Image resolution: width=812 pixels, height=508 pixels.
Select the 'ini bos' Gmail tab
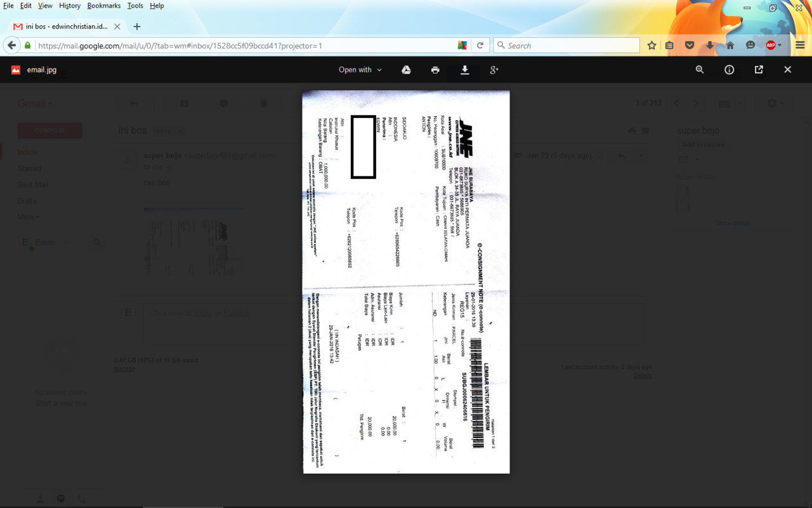67,27
